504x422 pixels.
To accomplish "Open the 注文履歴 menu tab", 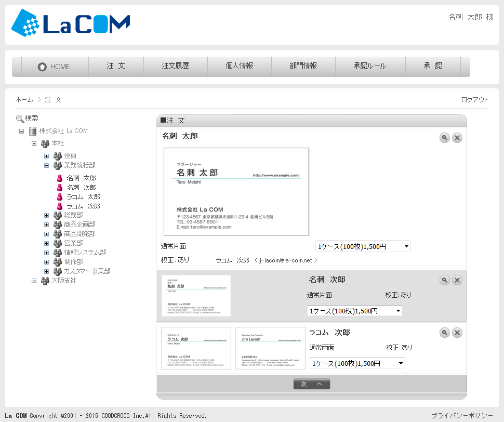I will click(176, 66).
